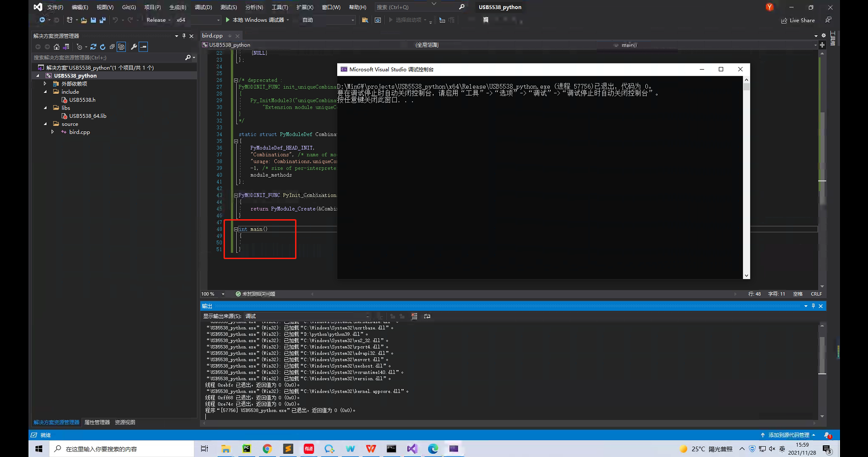Toggle the preview selected items button in Solution Explorer
Viewport: 868px width, 457px height.
[x=143, y=47]
